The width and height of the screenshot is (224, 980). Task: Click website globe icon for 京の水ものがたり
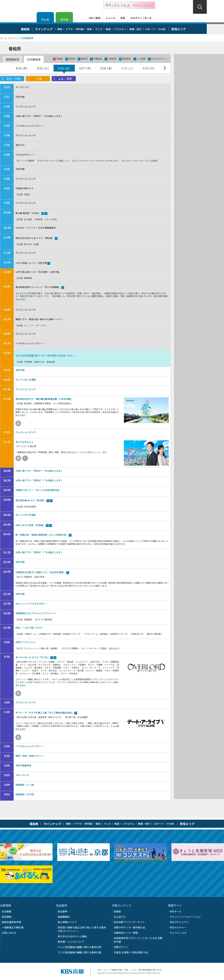[18, 423]
